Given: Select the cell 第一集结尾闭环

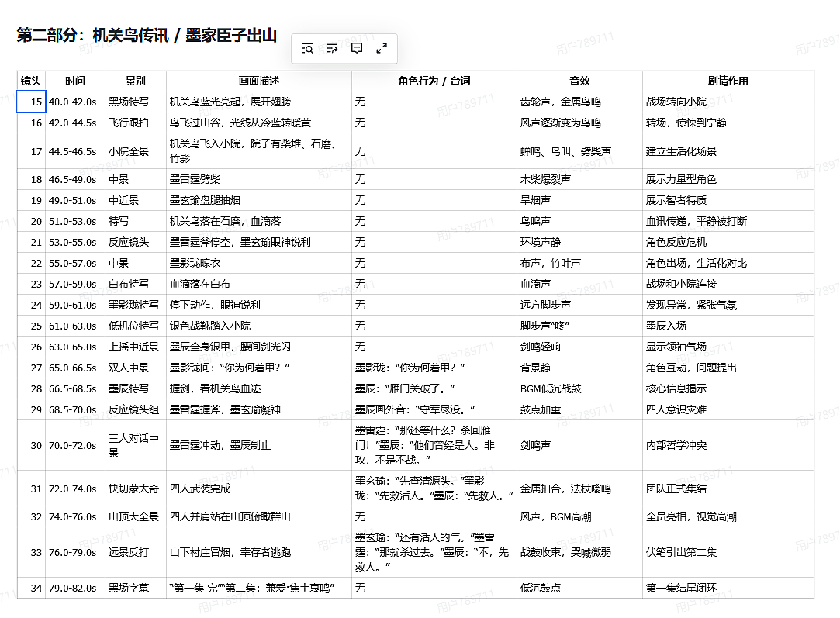Looking at the screenshot, I should point(728,588).
